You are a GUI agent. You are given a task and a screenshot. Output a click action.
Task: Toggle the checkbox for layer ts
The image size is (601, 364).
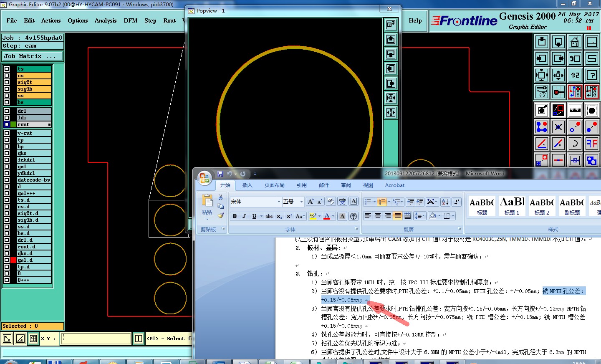click(7, 69)
